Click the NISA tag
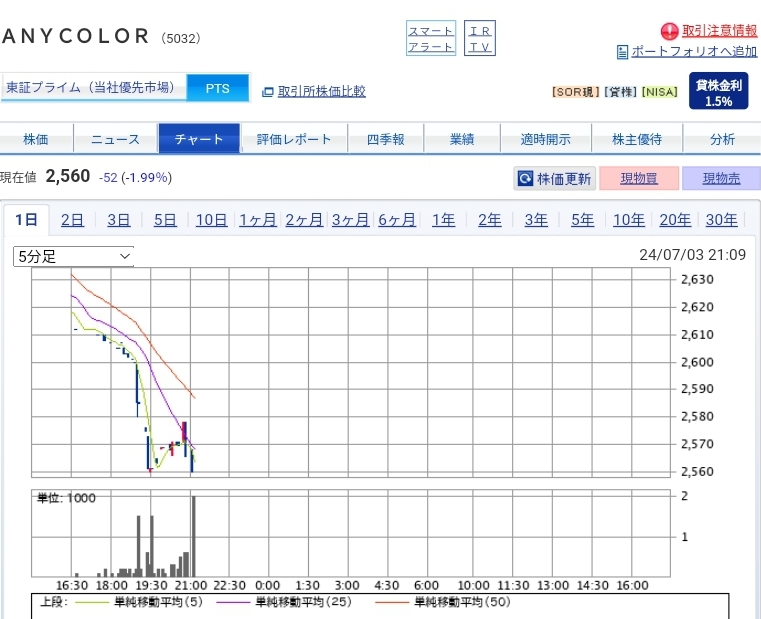Screen dimensions: 761x619 tap(660, 92)
